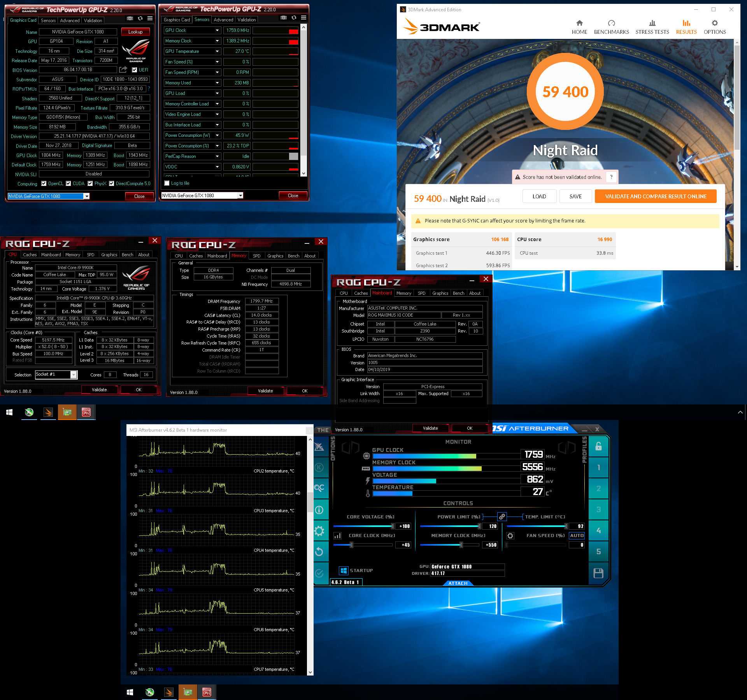Click camera icon in GPU-Z Sensors window
The image size is (747, 700).
click(284, 18)
